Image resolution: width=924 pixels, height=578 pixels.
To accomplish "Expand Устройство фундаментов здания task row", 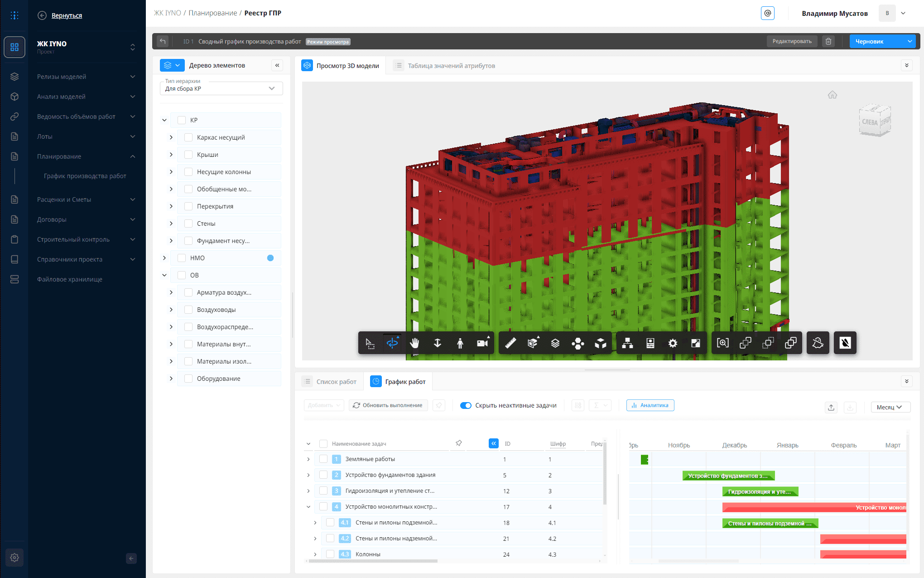I will 308,475.
